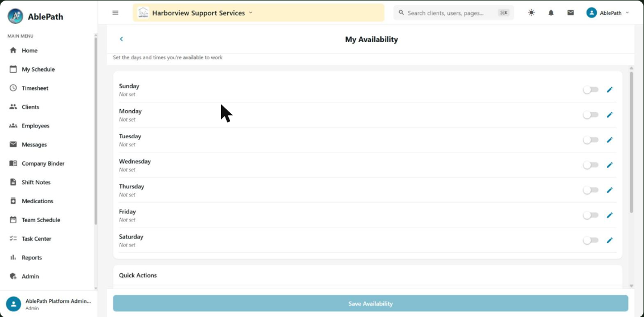Click the Save Availability button
Screen dimensions: 644x317
[371, 303]
